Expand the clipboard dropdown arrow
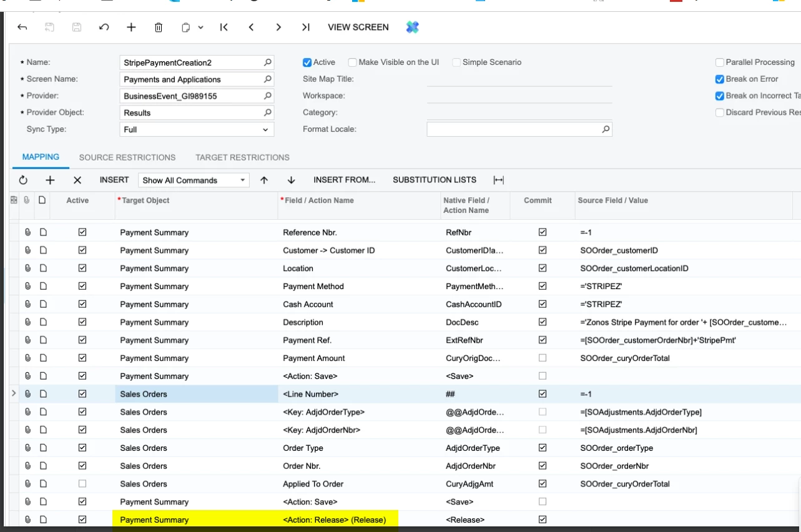801x532 pixels. [200, 27]
